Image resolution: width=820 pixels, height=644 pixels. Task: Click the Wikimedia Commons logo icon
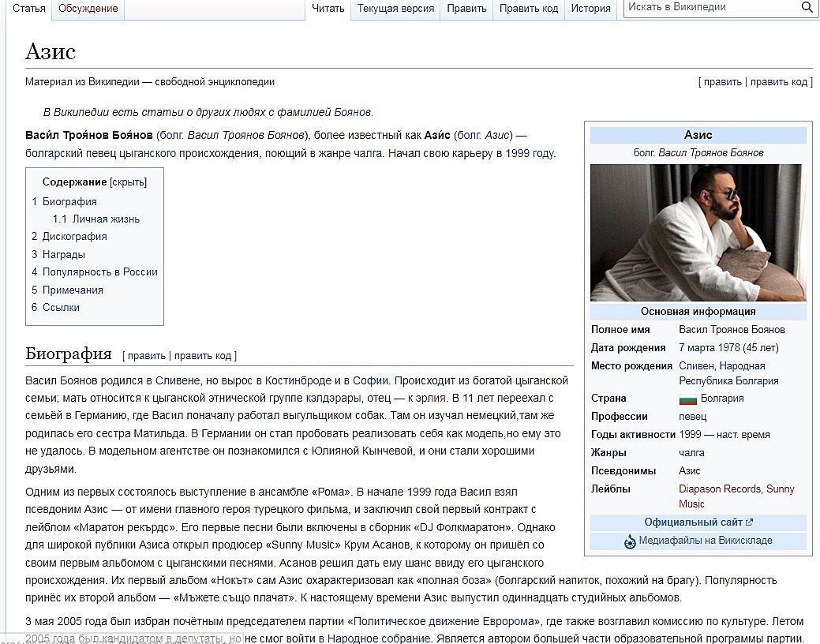(630, 541)
